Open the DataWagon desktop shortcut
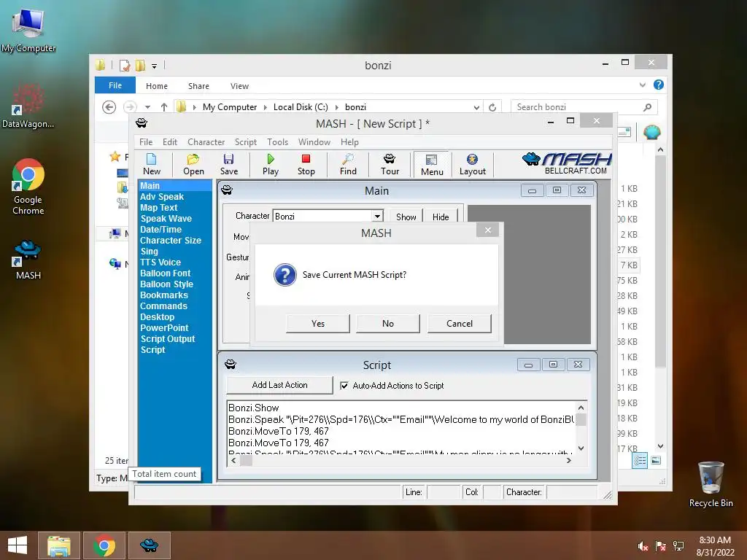The height and width of the screenshot is (560, 747). [28, 106]
